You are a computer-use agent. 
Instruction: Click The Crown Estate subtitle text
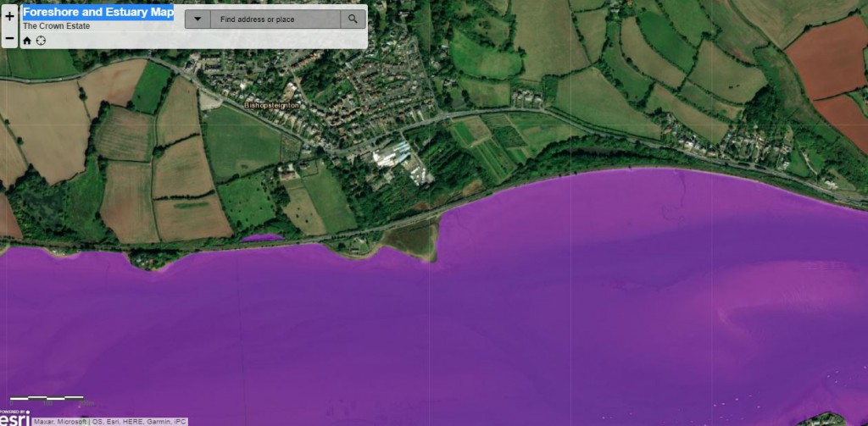pyautogui.click(x=56, y=26)
